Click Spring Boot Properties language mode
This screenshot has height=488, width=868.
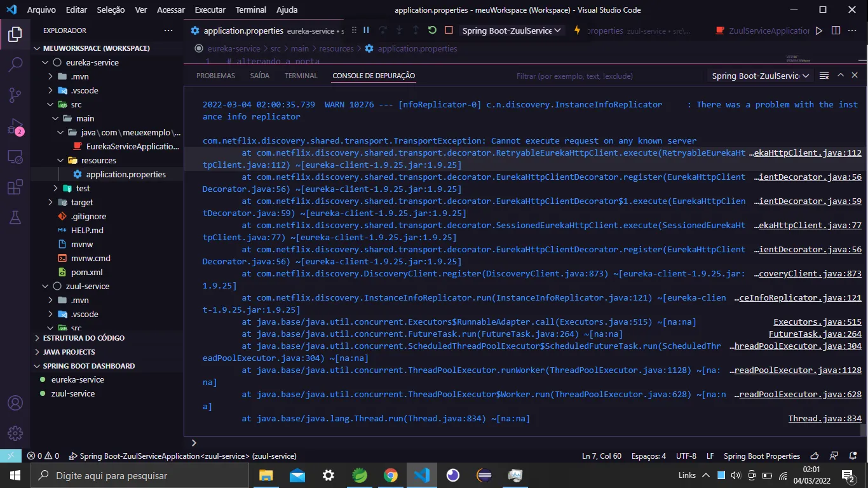761,456
